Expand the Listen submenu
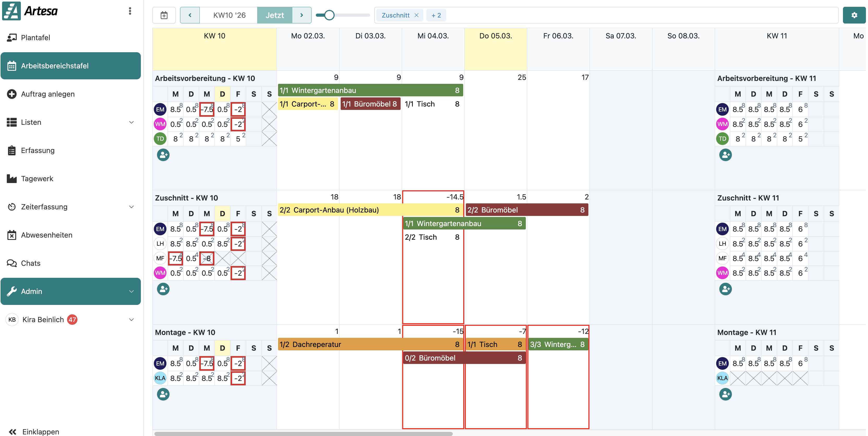This screenshot has height=436, width=868. tap(131, 122)
